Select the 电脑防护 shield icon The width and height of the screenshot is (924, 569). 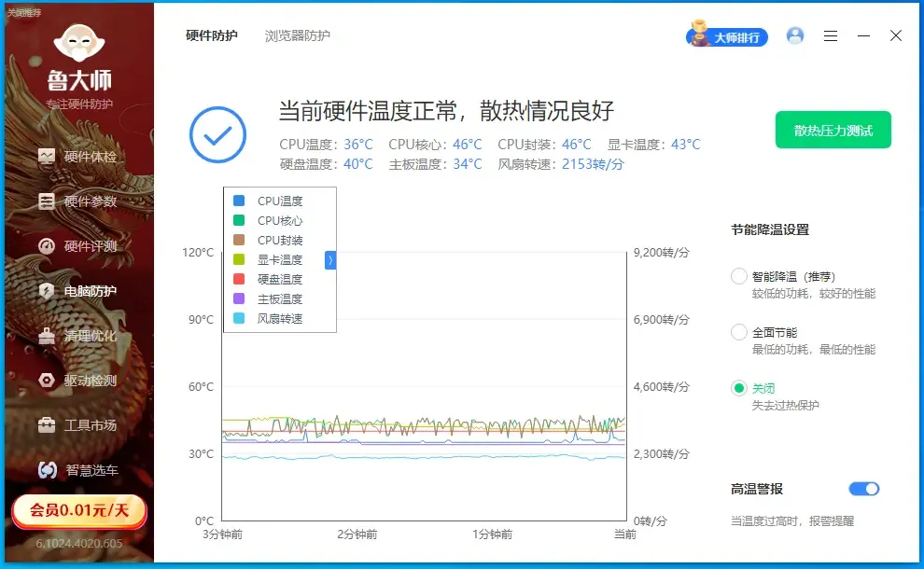tap(47, 291)
